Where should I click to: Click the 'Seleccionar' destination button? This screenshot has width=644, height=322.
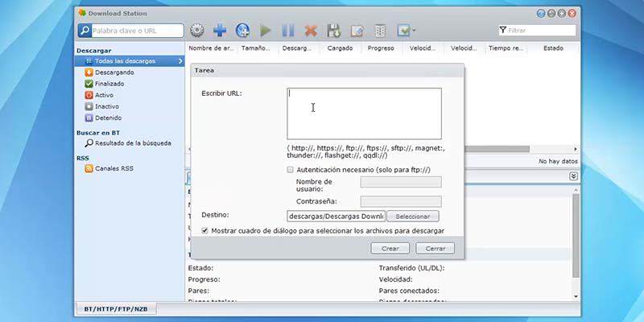412,217
